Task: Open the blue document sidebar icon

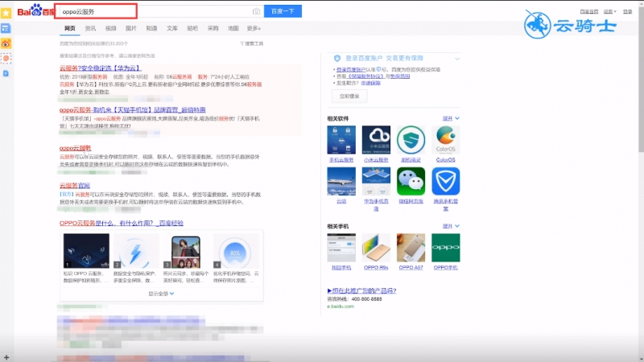Action: 6,73
